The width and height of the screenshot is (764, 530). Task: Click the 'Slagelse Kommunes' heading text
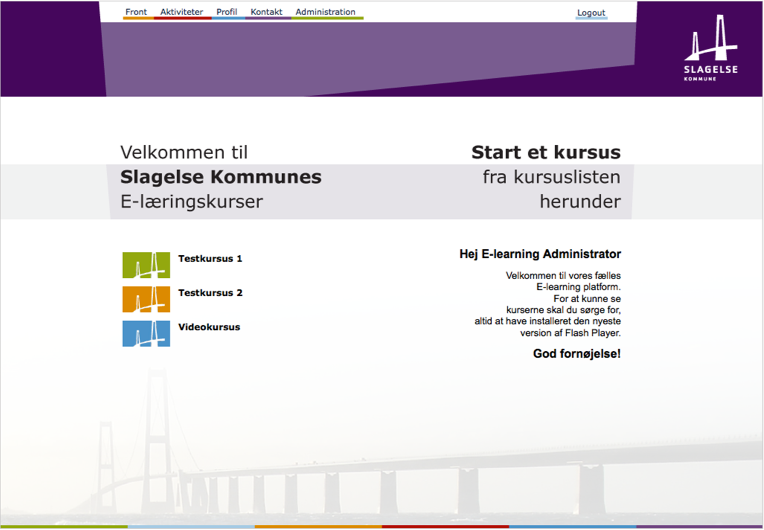click(x=221, y=177)
